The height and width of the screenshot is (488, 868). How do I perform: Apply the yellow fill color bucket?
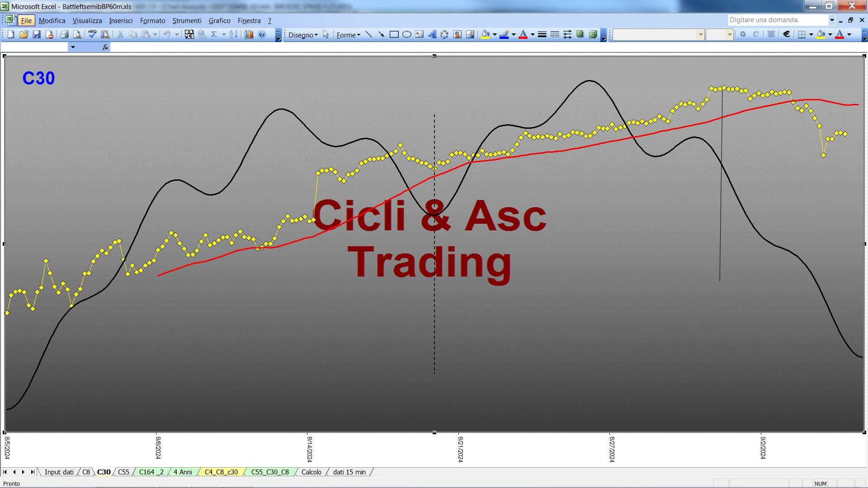(x=486, y=35)
